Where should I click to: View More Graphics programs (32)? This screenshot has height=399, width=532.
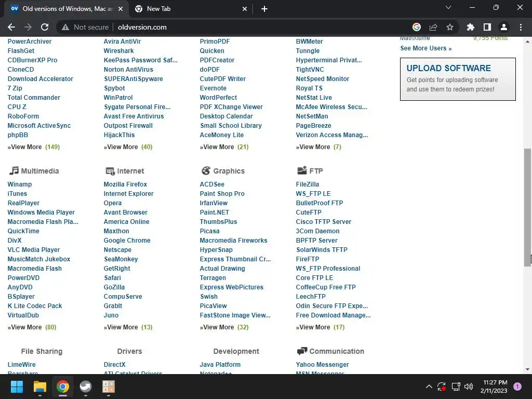224,327
